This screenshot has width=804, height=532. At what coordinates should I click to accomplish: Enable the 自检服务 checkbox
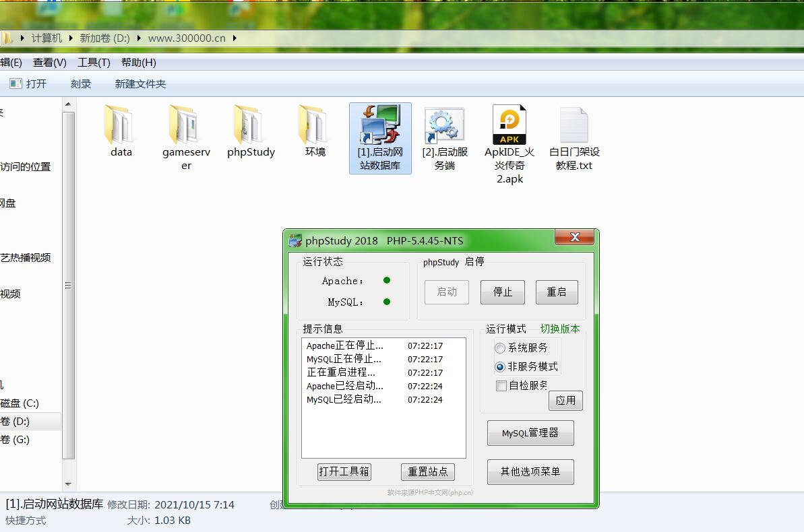tap(501, 386)
